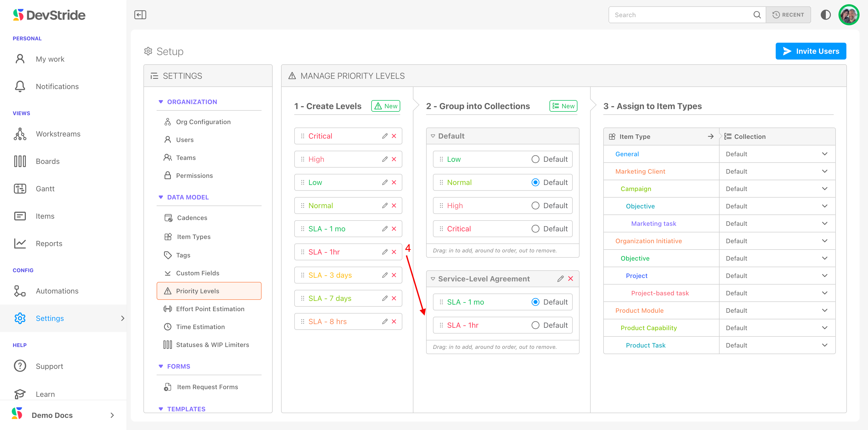Remove the Service-Level Agreement collection

tap(571, 279)
